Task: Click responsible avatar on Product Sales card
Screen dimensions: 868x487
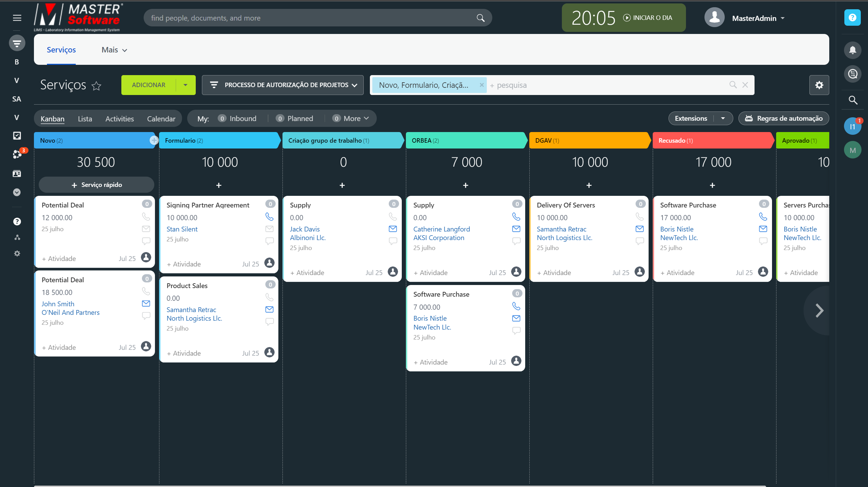Action: click(269, 352)
